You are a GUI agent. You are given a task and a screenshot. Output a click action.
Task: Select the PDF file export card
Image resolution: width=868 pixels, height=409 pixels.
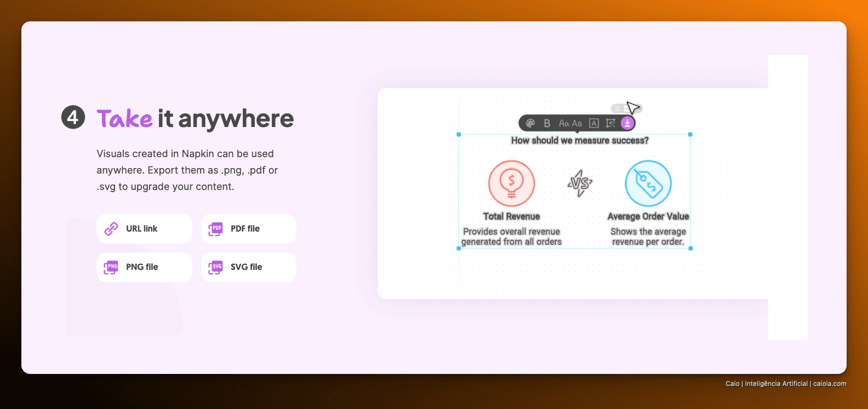249,229
